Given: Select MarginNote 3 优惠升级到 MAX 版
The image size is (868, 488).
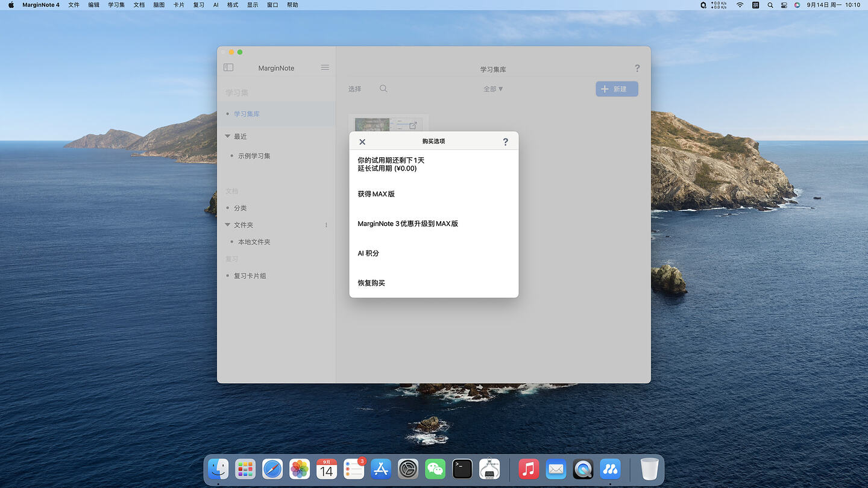Looking at the screenshot, I should 407,224.
